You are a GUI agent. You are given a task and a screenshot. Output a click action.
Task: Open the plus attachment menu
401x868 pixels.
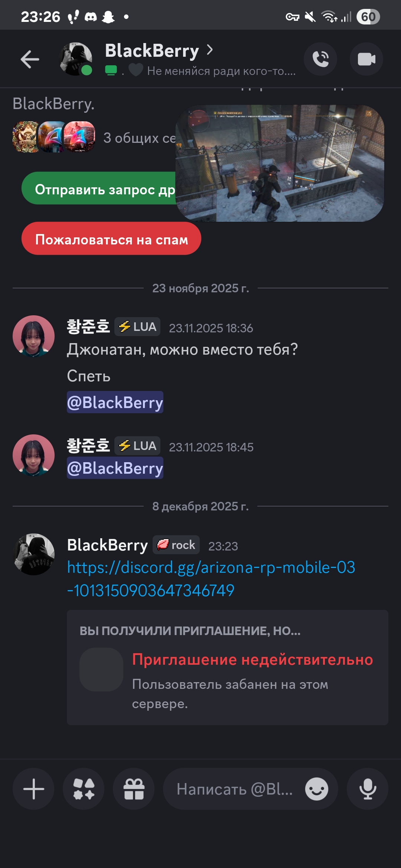click(x=33, y=789)
